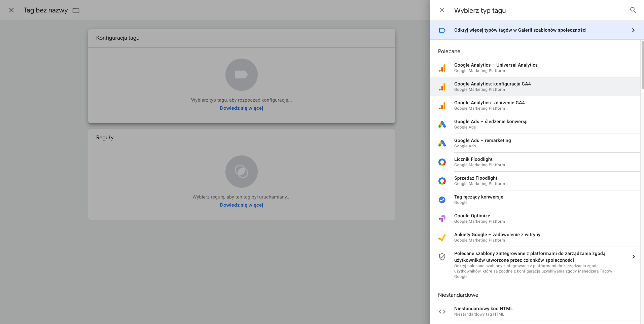Viewport: 644px width, 324px height.
Task: Click the search magnifier icon in tag type panel
Action: point(633,10)
